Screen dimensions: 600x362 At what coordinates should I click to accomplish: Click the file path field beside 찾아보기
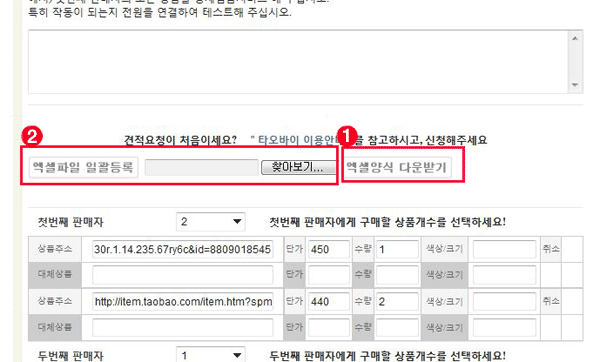(202, 168)
